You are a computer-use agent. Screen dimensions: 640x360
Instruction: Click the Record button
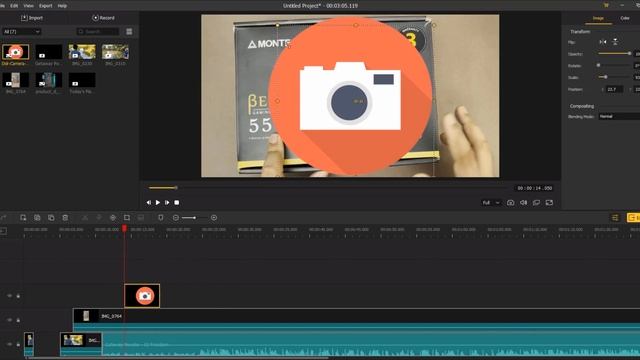pyautogui.click(x=104, y=18)
